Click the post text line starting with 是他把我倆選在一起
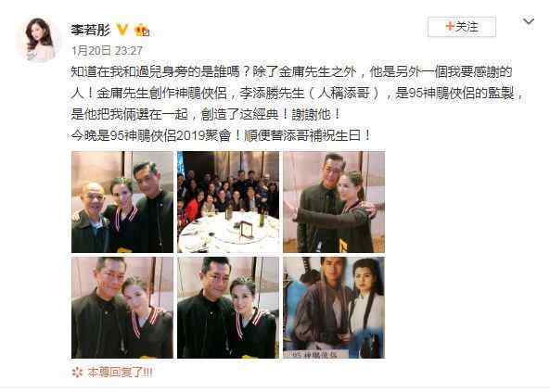This screenshot has width=550, height=392. coord(206,114)
